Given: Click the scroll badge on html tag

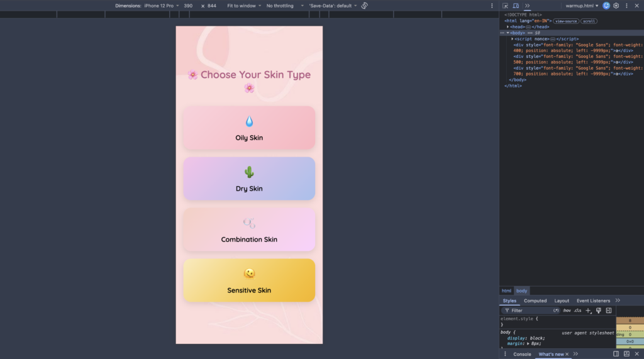Looking at the screenshot, I should (589, 21).
